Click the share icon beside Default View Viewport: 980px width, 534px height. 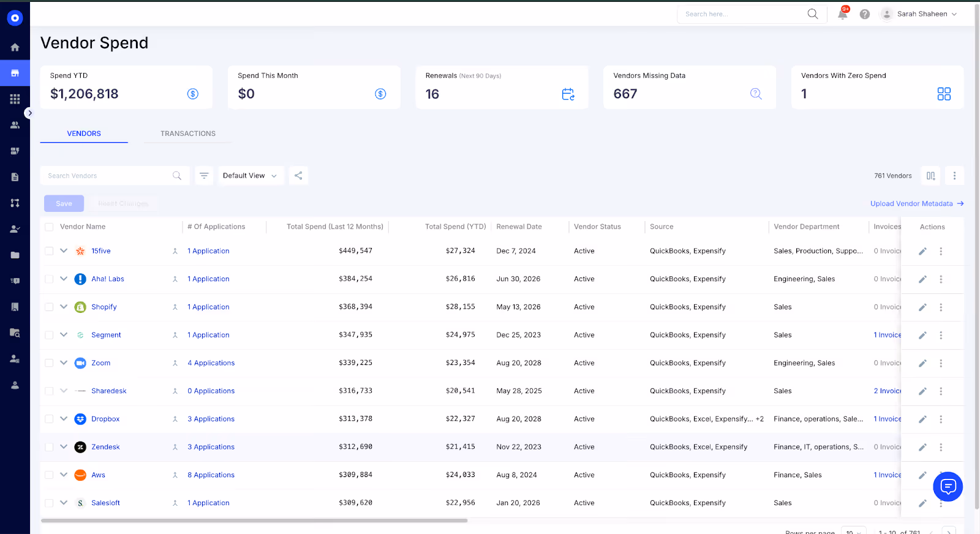pyautogui.click(x=298, y=176)
